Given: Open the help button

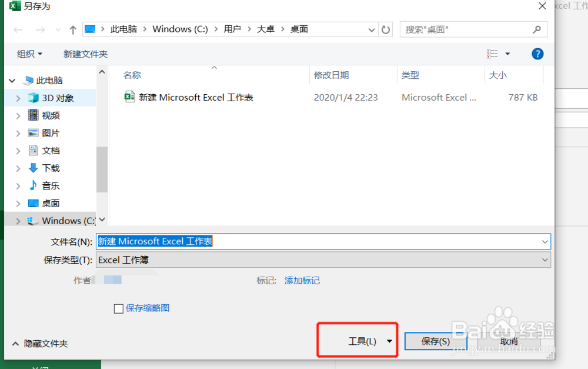Looking at the screenshot, I should [537, 54].
